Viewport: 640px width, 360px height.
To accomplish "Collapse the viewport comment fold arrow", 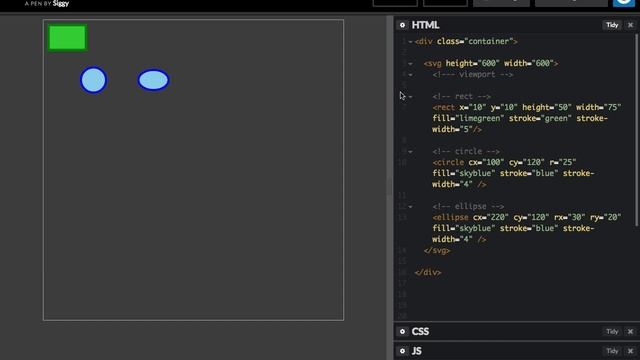I will tap(410, 75).
